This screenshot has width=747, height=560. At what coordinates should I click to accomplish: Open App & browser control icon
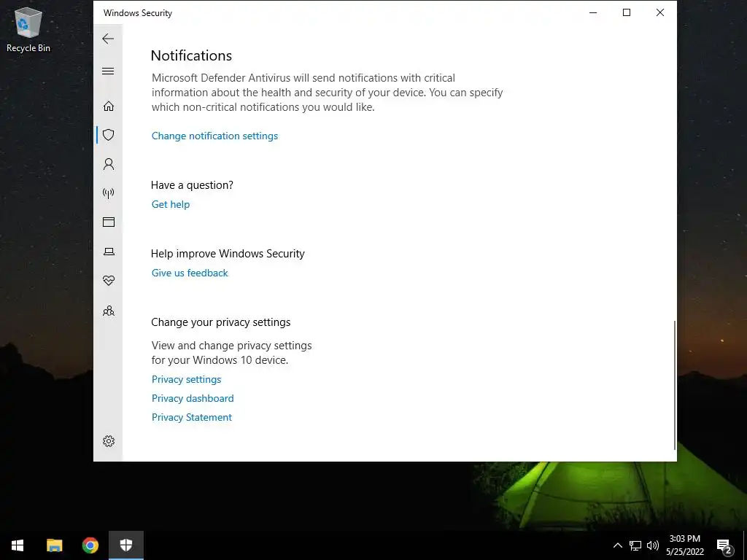109,222
